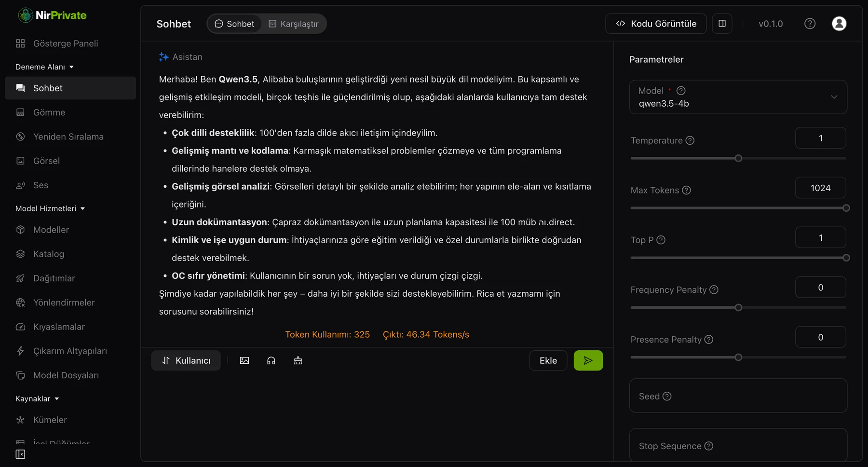Select Sohbet in the sidebar
The height and width of the screenshot is (467, 868).
70,88
